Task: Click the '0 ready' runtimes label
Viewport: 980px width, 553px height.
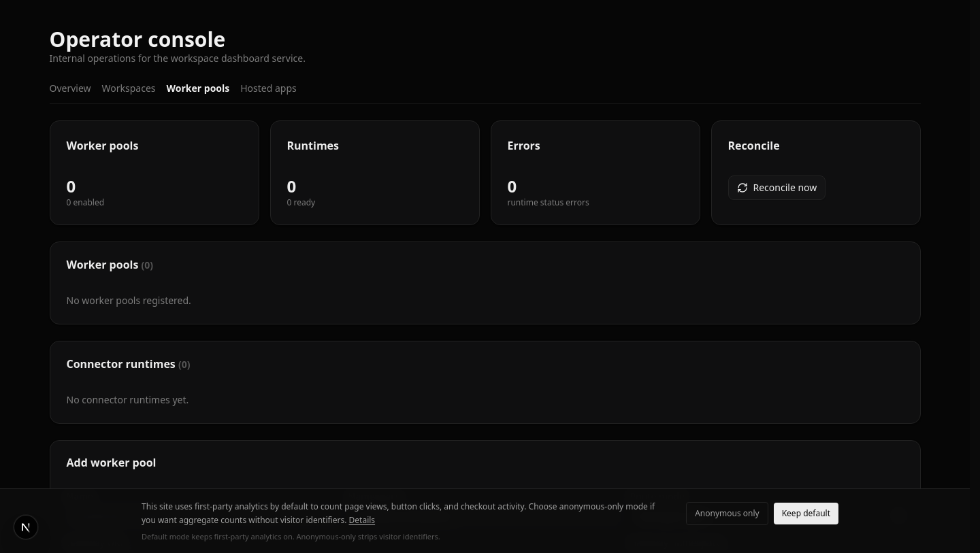Action: [301, 203]
